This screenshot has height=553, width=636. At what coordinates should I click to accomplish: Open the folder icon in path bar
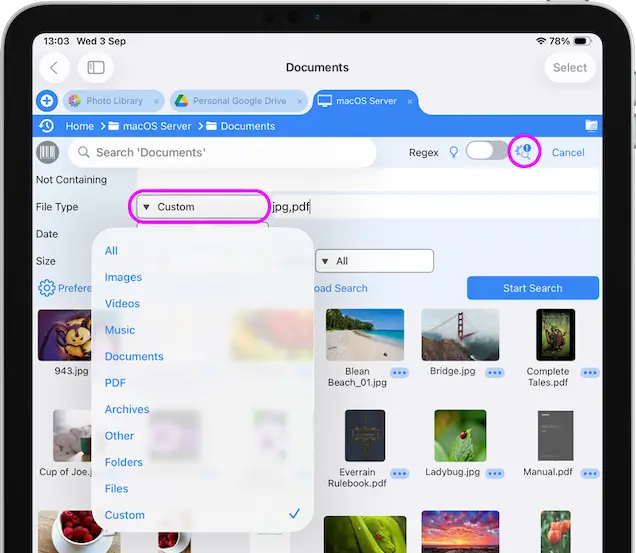[591, 126]
